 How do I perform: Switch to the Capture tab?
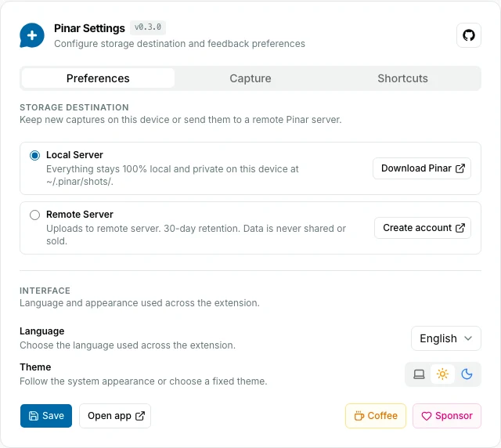click(250, 78)
